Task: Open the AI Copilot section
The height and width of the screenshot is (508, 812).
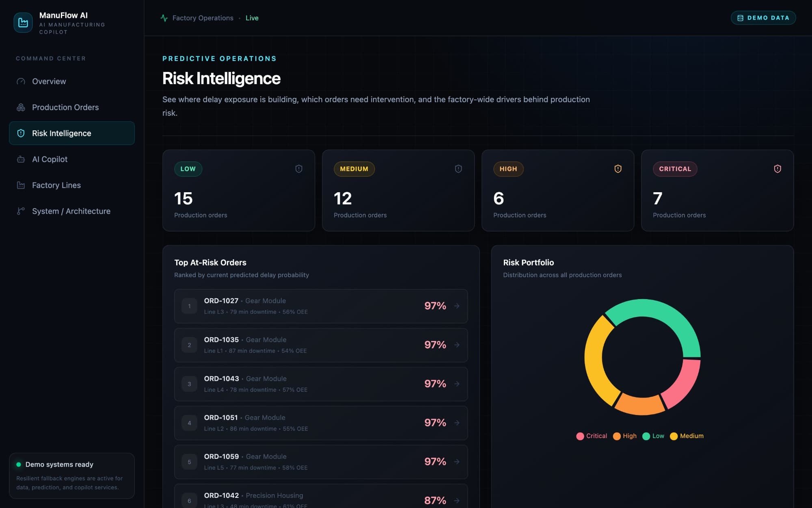Action: pos(72,159)
